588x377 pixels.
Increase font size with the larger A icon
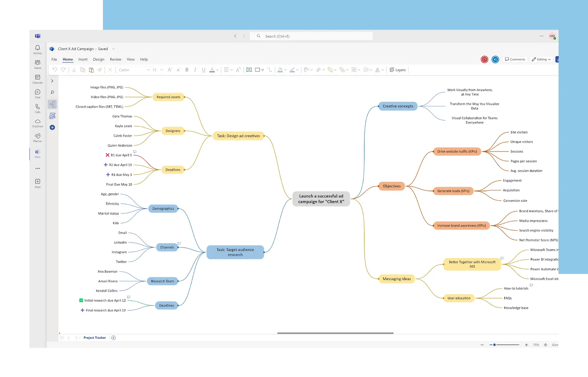[x=170, y=70]
